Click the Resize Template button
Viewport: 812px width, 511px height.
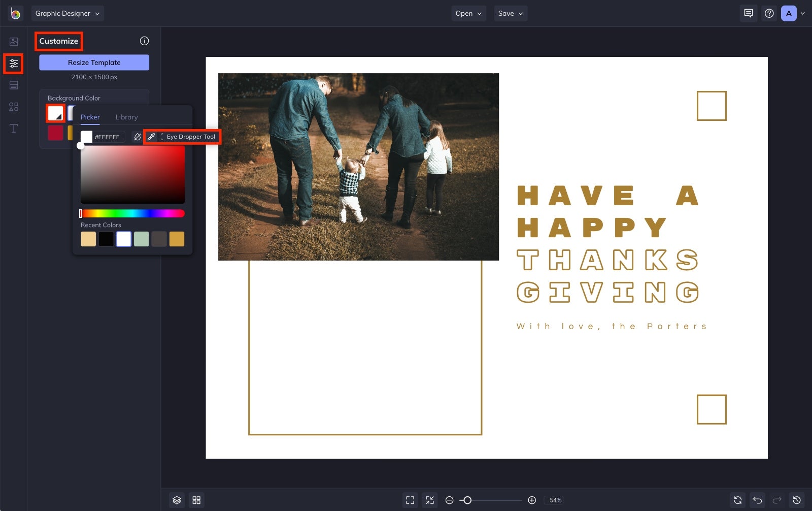coord(94,62)
